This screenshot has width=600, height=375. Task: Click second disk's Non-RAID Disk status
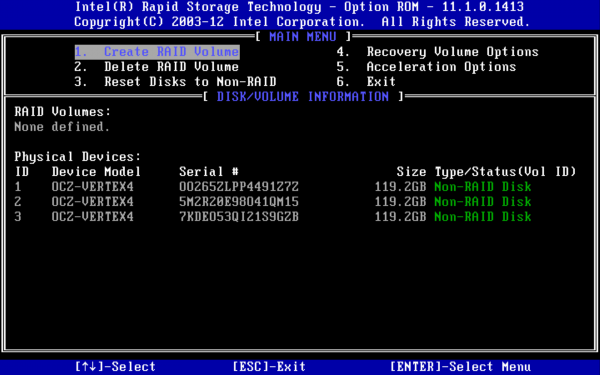(x=483, y=202)
